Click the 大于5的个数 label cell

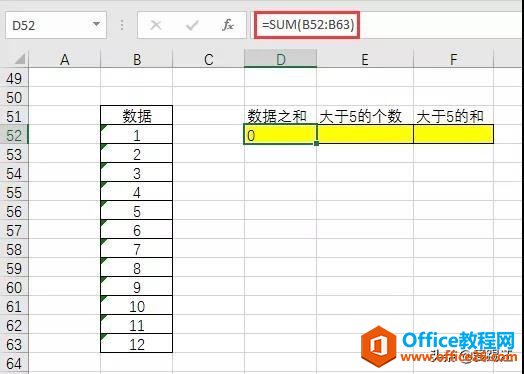[365, 116]
